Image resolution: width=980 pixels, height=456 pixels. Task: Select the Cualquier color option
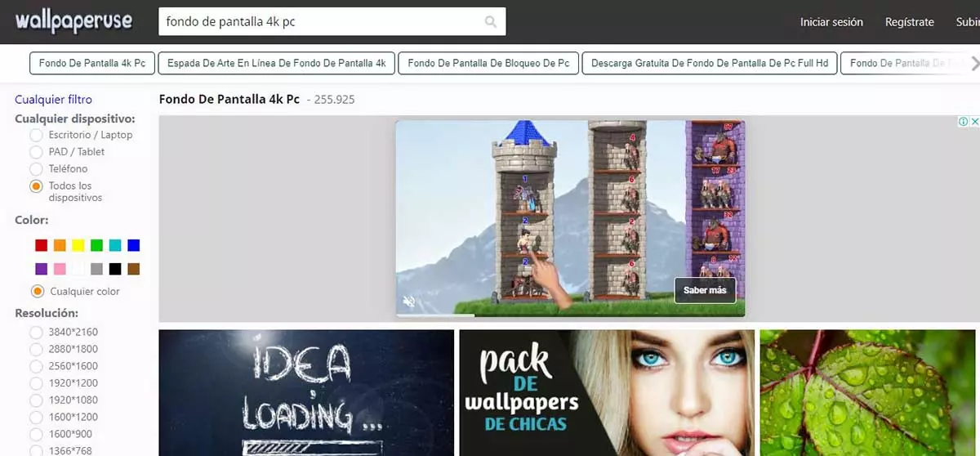[37, 291]
